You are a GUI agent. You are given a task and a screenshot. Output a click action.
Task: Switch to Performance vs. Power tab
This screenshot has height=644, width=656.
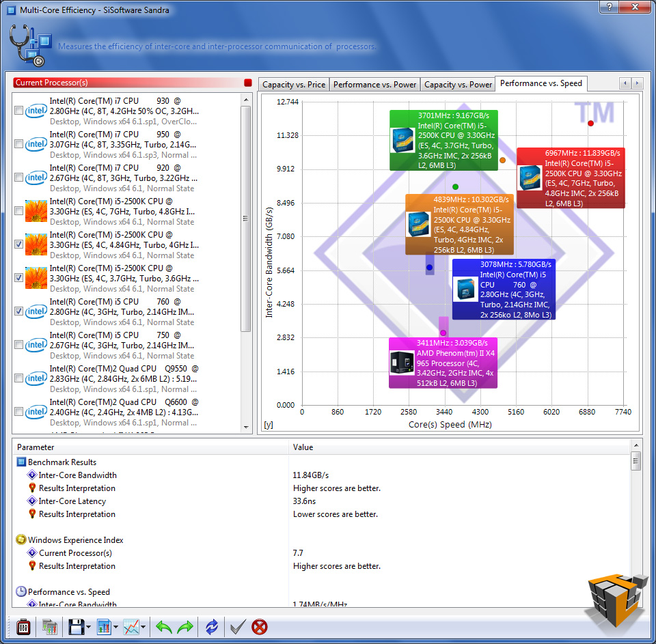tap(375, 85)
